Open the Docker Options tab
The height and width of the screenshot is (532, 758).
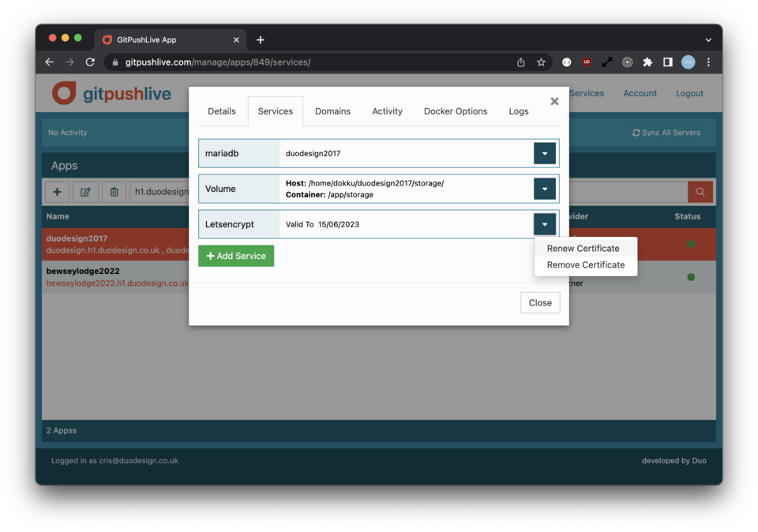click(x=456, y=111)
